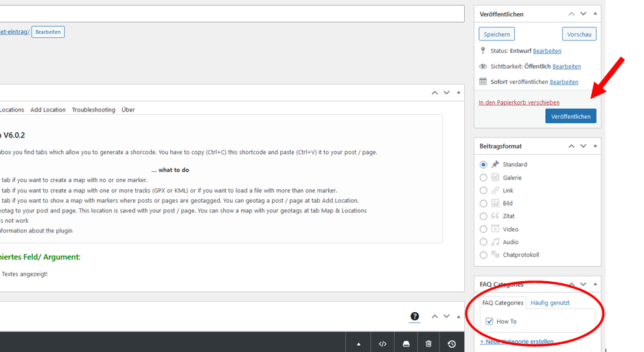Image resolution: width=644 pixels, height=352 pixels.
Task: Move the Beitragsformat panel up
Action: click(571, 146)
